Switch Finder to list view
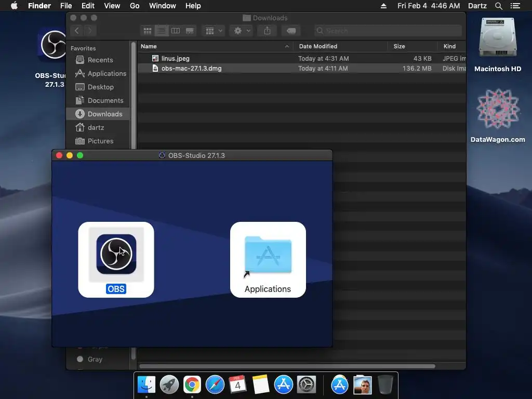The image size is (532, 399). click(x=162, y=31)
